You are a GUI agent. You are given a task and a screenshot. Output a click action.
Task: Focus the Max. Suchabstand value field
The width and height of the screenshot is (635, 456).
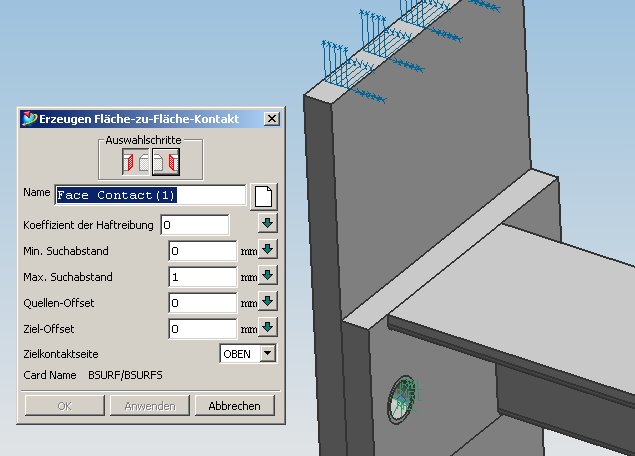(x=202, y=277)
